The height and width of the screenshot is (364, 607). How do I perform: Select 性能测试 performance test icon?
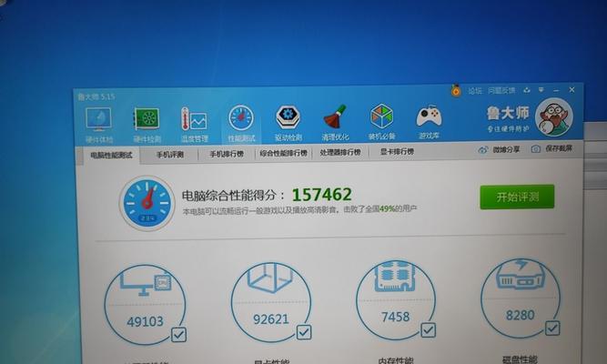coord(241,124)
